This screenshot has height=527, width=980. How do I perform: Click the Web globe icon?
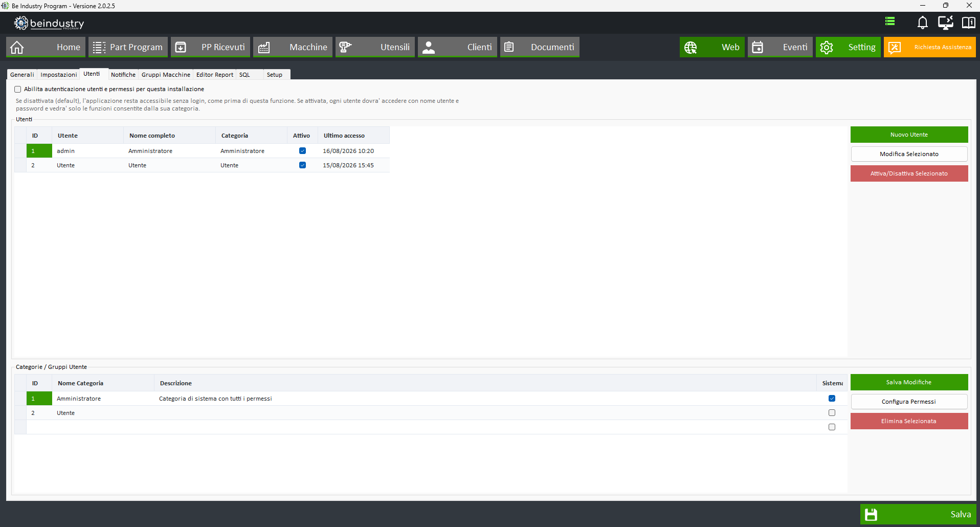[x=691, y=47]
